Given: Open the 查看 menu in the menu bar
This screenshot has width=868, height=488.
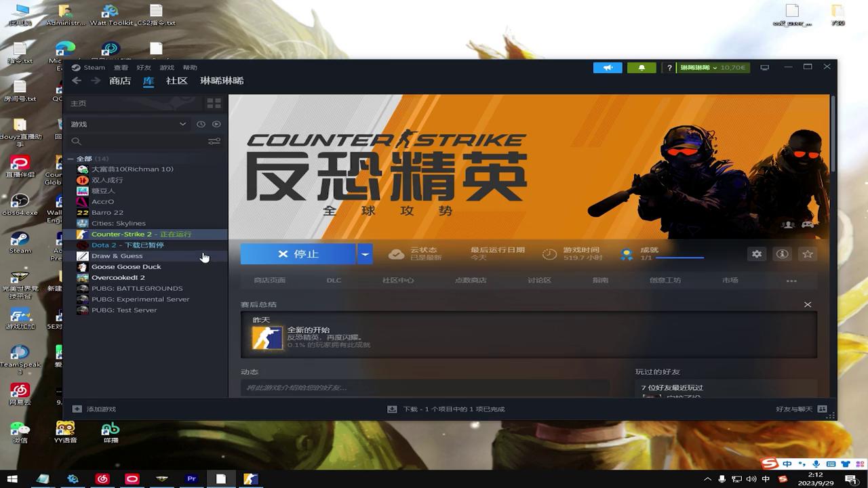Looking at the screenshot, I should [120, 67].
